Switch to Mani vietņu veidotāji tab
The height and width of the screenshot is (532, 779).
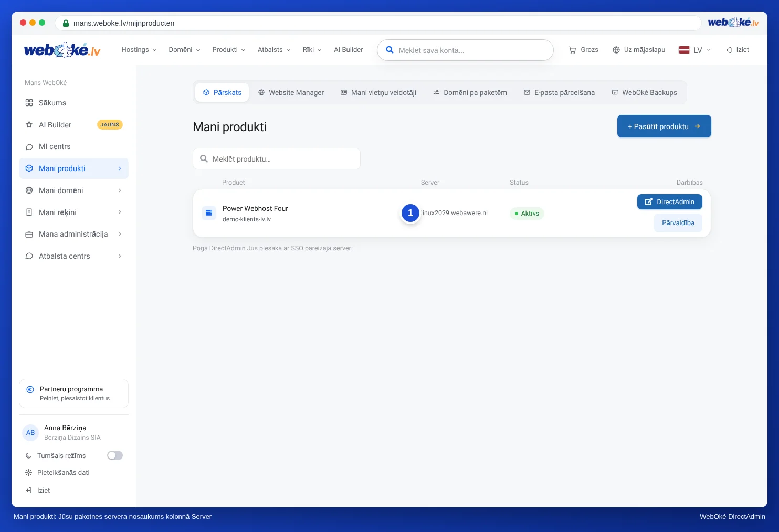378,92
